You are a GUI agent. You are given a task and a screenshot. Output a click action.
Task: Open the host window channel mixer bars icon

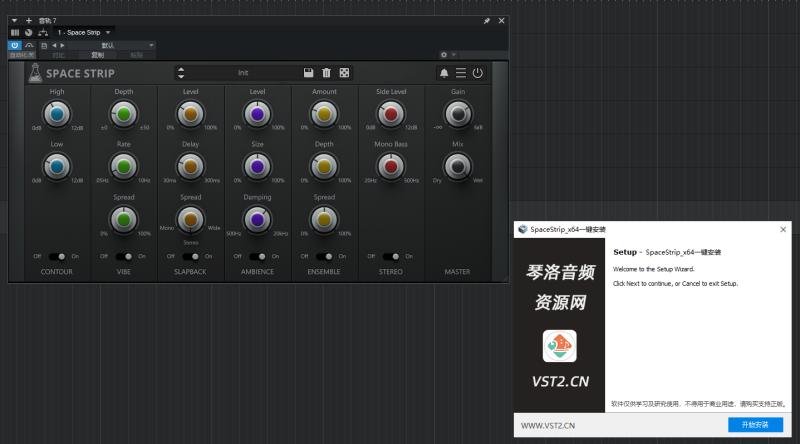coord(15,33)
